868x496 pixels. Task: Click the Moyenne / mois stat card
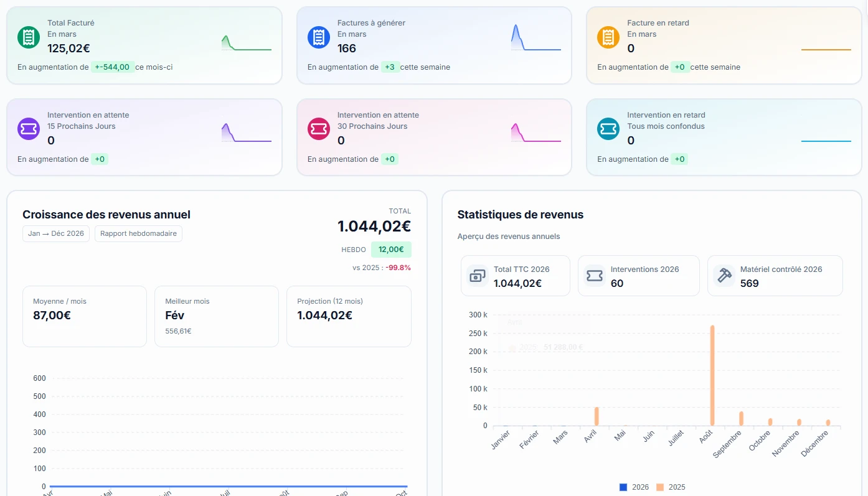[84, 316]
